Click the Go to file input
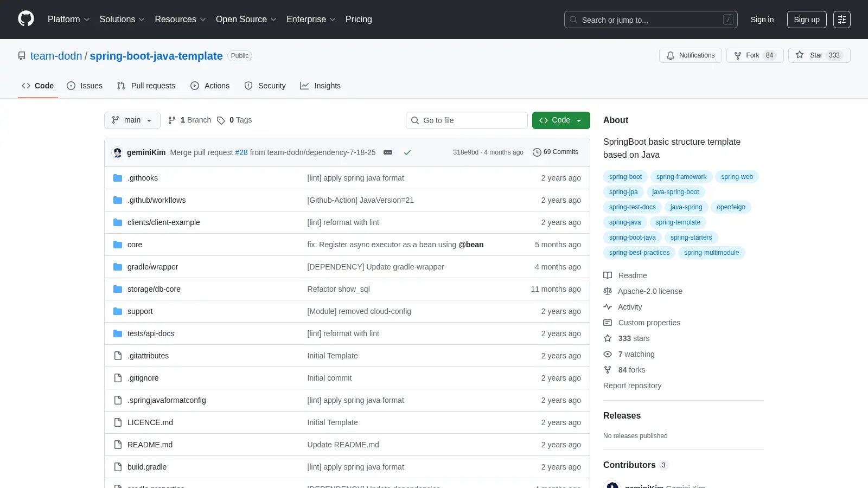The width and height of the screenshot is (868, 488). (x=467, y=120)
